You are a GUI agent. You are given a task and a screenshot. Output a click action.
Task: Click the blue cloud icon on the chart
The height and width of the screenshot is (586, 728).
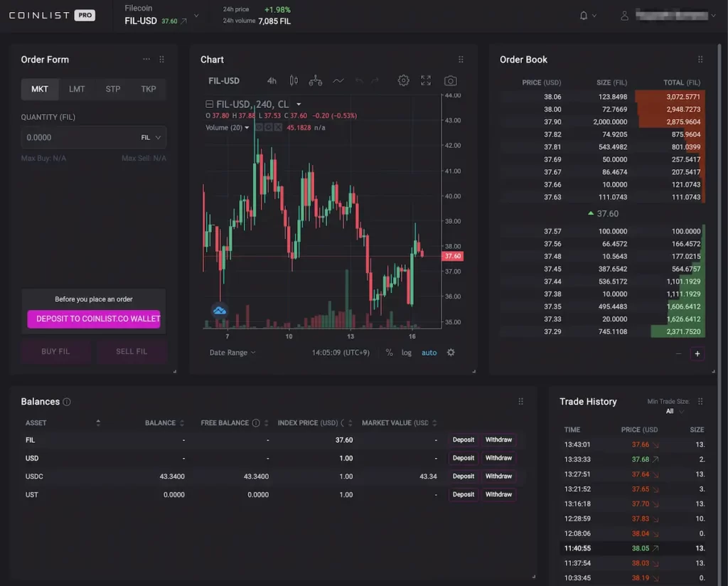[x=220, y=310]
